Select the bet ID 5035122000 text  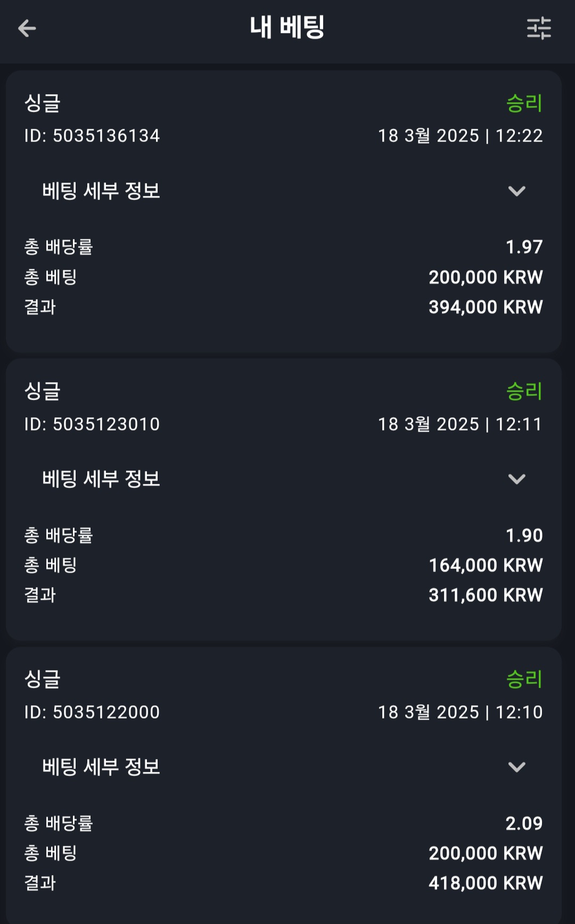[92, 712]
